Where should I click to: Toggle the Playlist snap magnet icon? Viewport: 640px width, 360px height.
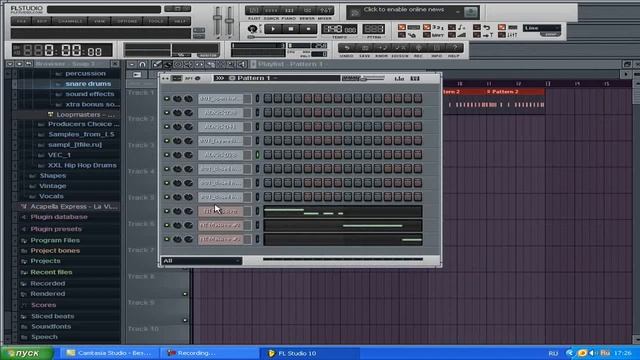pyautogui.click(x=142, y=64)
